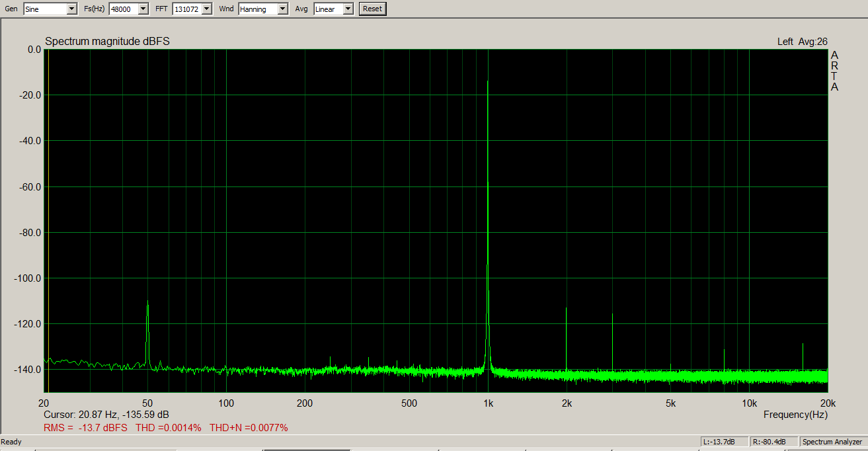
Task: Click the Ready status bar text
Action: coord(11,442)
